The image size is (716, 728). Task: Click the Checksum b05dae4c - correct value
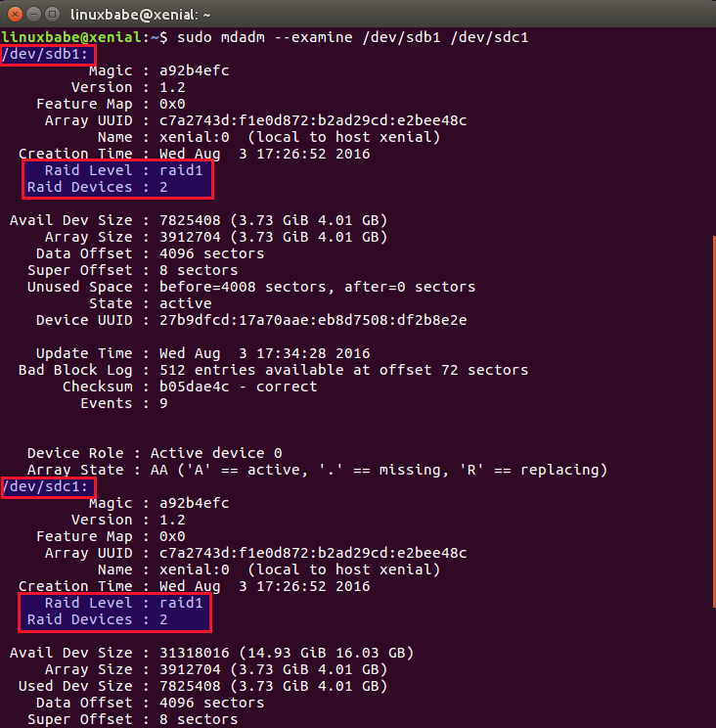pos(239,387)
